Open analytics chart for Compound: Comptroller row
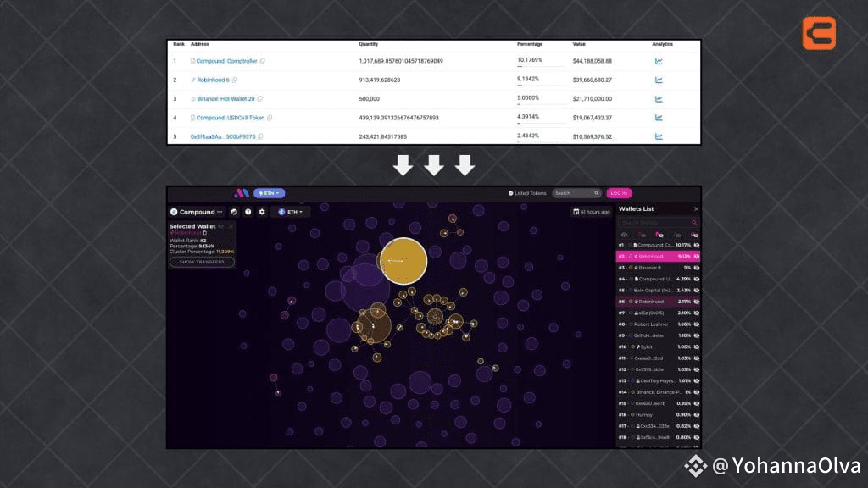 (x=659, y=61)
